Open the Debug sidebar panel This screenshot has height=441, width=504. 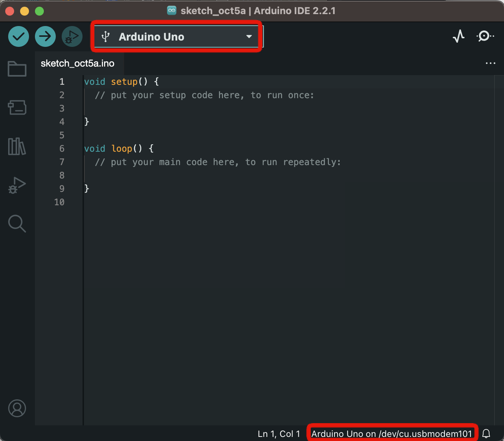click(x=17, y=185)
